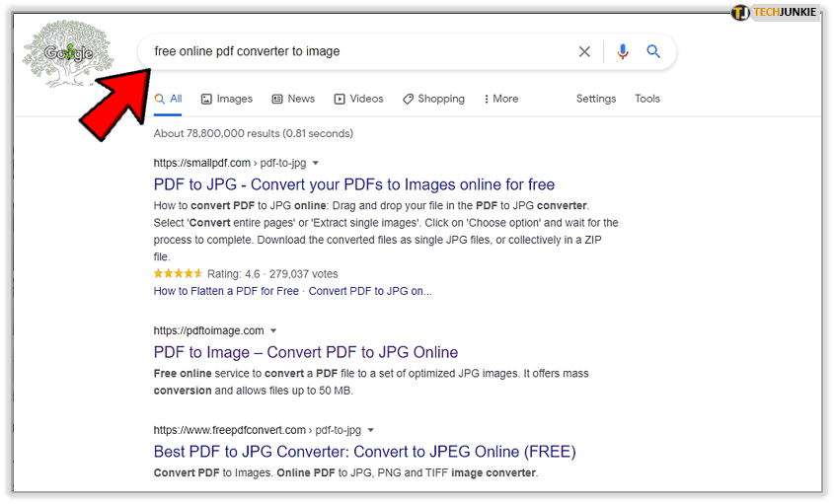Expand smallpdf.com result options arrow
The height and width of the screenshot is (504, 834).
point(316,163)
